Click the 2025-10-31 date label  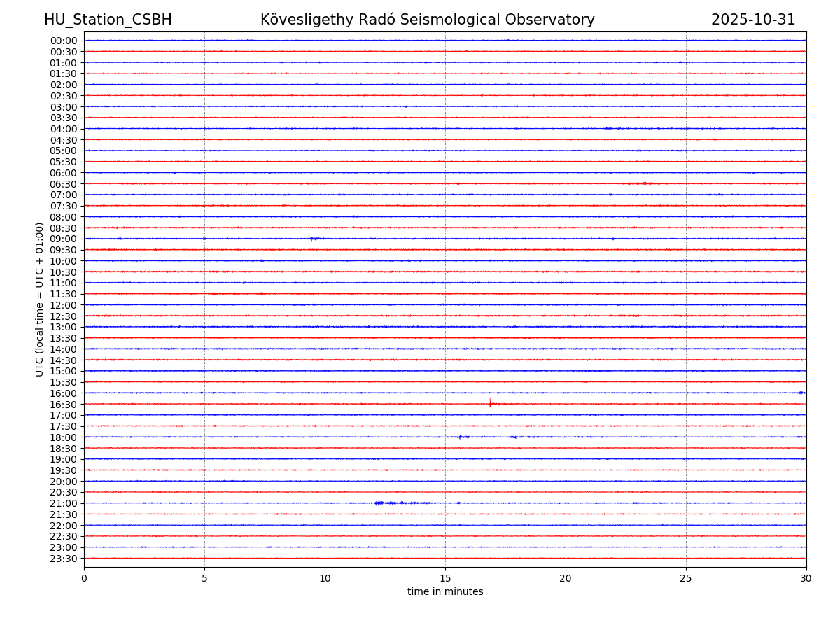(753, 20)
